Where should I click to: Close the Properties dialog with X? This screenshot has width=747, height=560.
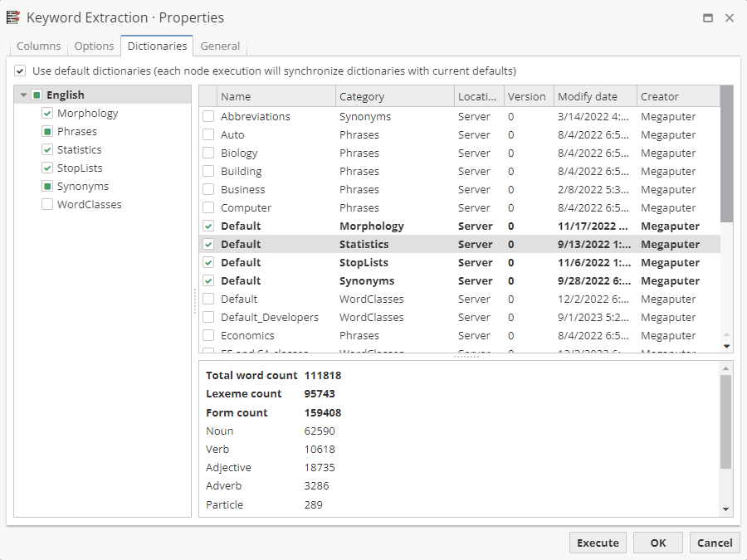(x=730, y=17)
